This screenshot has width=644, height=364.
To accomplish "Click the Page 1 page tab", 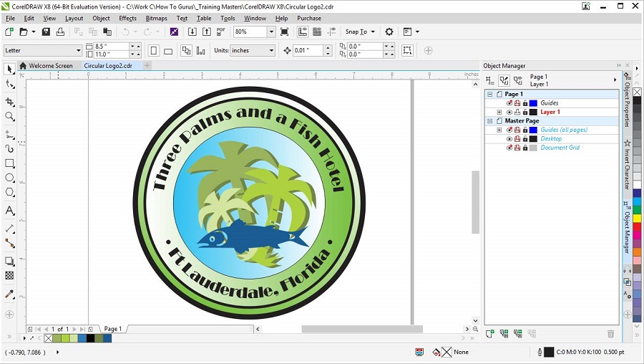I will [112, 329].
